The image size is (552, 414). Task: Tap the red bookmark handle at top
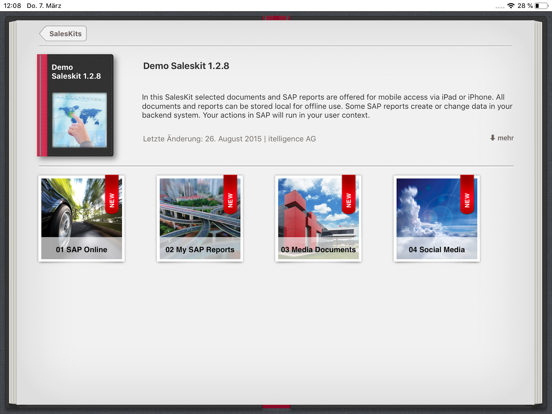point(276,18)
